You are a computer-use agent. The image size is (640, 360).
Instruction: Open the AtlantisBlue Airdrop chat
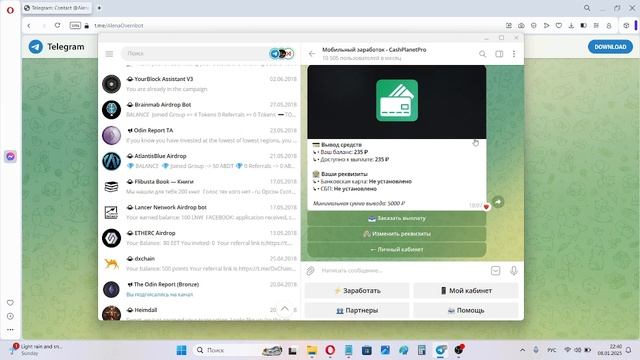tap(199, 161)
